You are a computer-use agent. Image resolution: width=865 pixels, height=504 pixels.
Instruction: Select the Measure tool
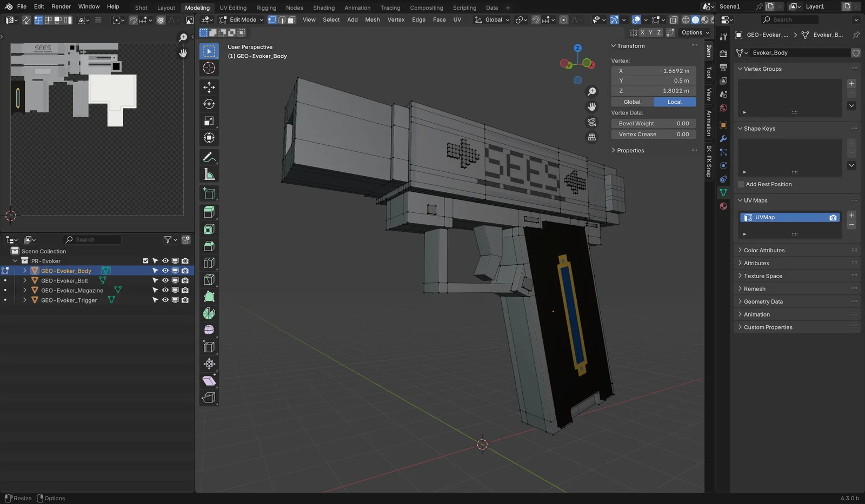(x=209, y=174)
